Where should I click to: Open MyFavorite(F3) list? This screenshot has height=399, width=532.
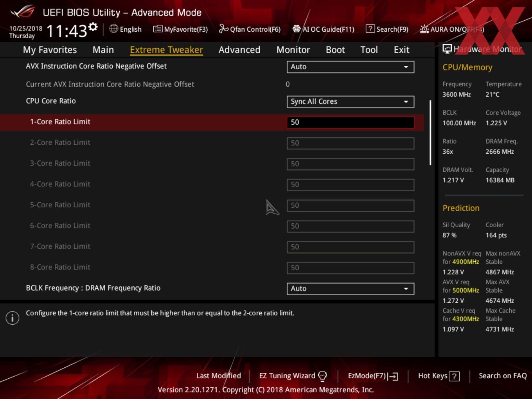180,29
